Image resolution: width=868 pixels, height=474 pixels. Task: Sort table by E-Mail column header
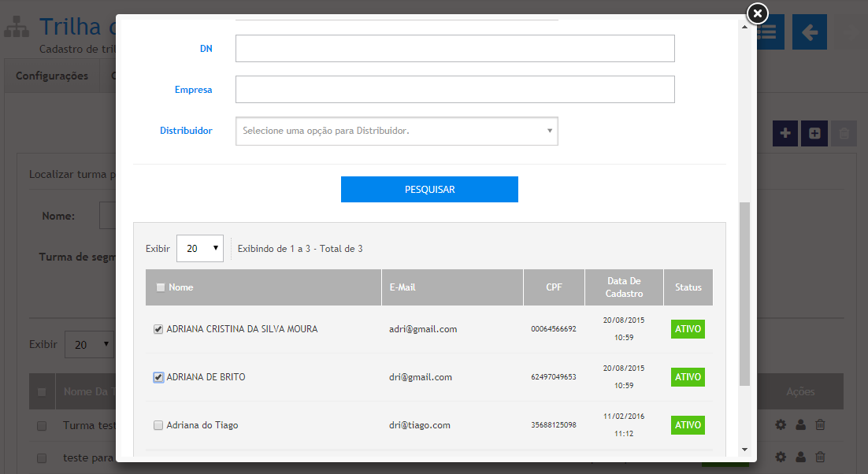coord(402,287)
